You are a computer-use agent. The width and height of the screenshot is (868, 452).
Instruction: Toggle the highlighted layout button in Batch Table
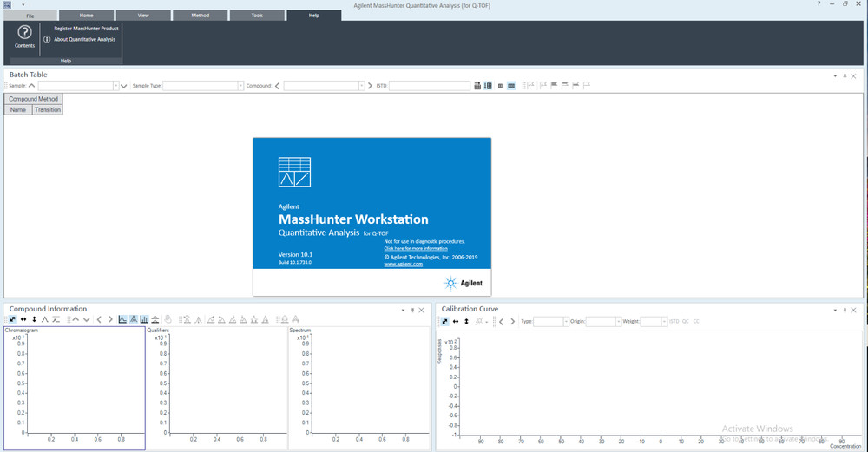(x=511, y=86)
